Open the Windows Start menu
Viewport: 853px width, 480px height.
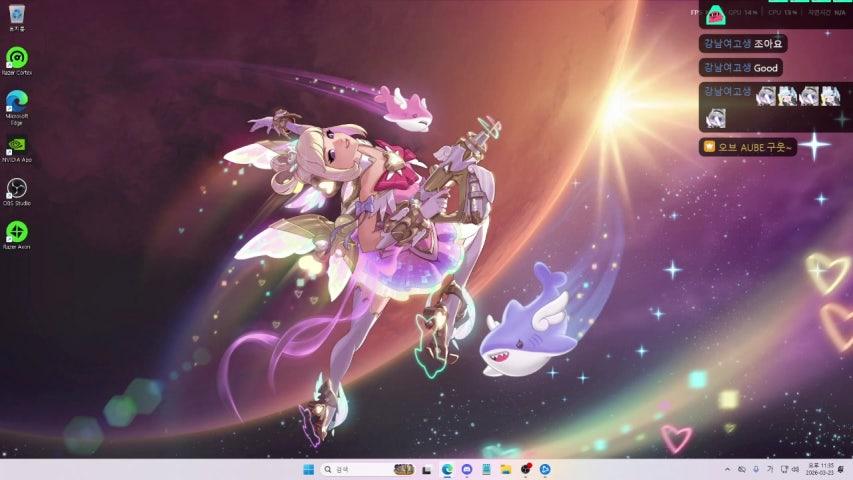click(308, 469)
